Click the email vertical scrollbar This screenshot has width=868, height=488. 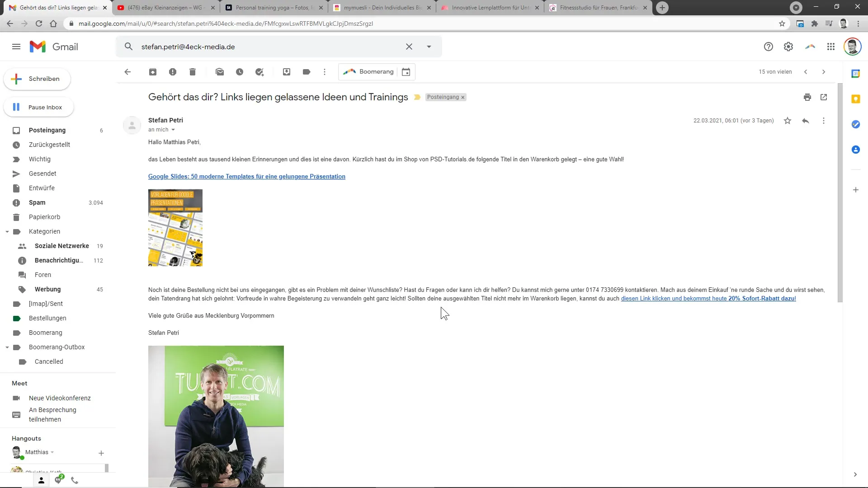point(840,193)
